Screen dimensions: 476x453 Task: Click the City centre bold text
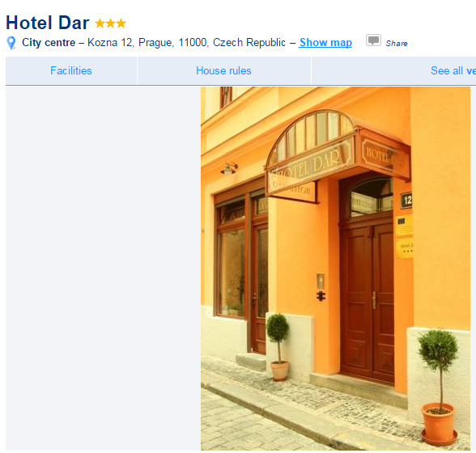[49, 43]
